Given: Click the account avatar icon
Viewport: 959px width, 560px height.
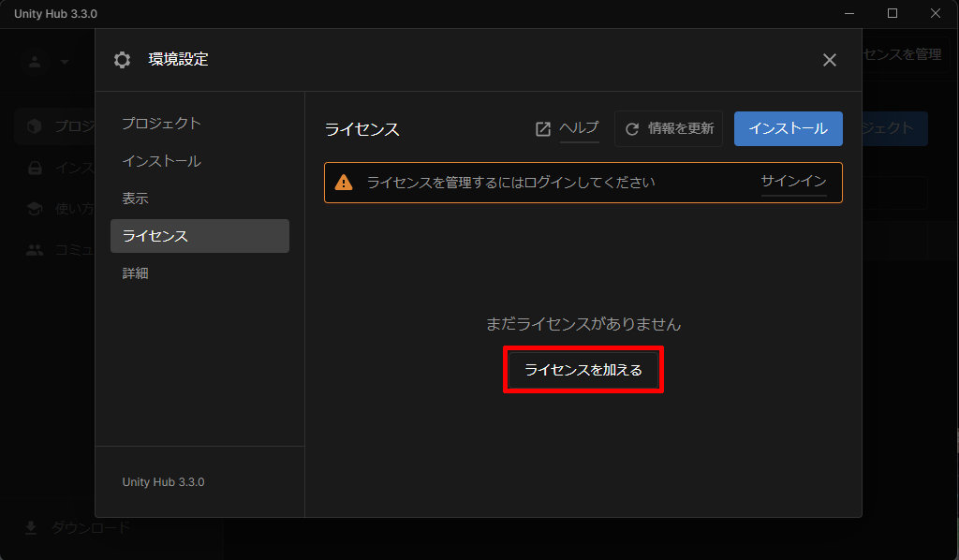Looking at the screenshot, I should click(x=36, y=62).
